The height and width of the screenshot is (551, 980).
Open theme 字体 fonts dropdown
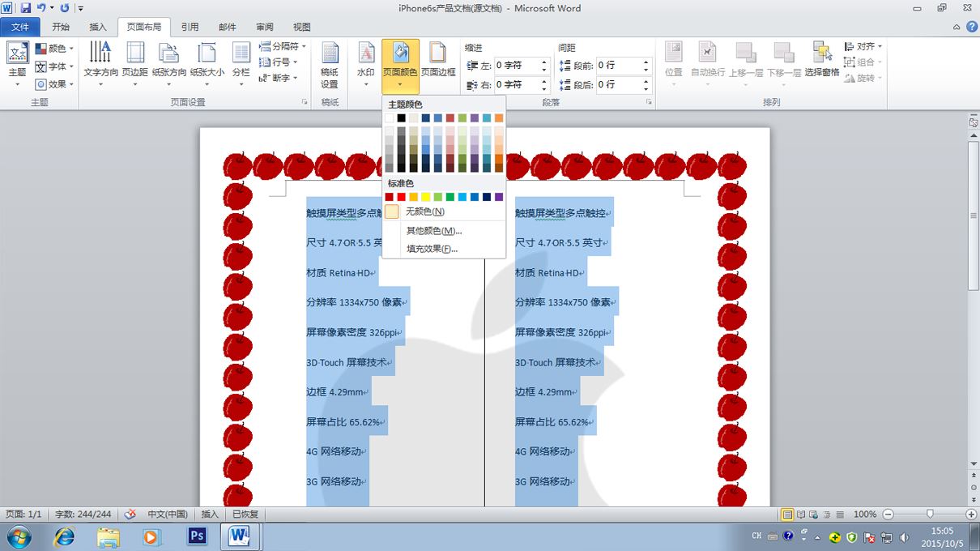pos(55,66)
